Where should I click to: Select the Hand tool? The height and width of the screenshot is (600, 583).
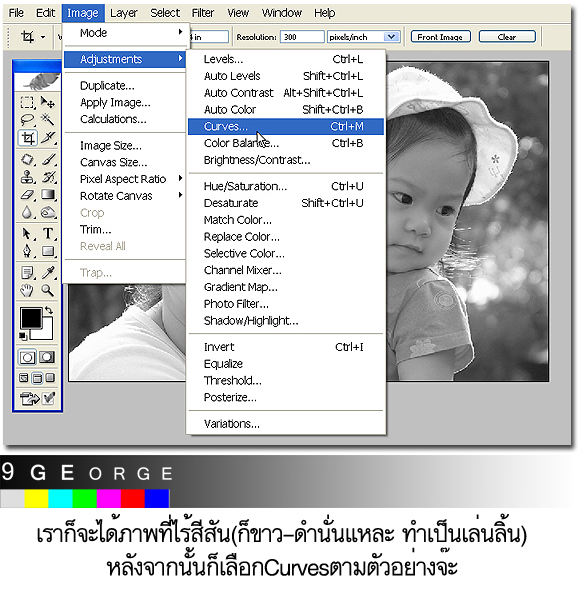point(27,290)
